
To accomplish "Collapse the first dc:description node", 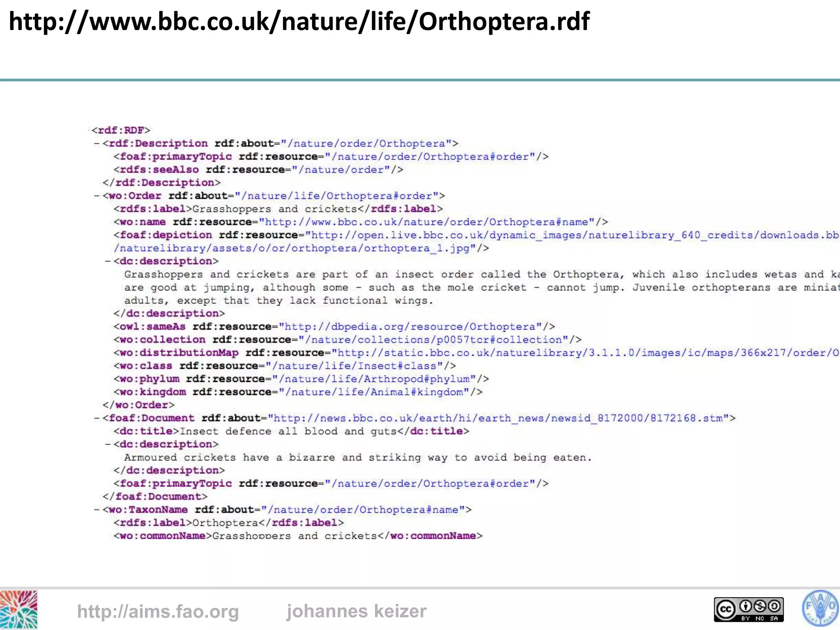I will click(108, 261).
